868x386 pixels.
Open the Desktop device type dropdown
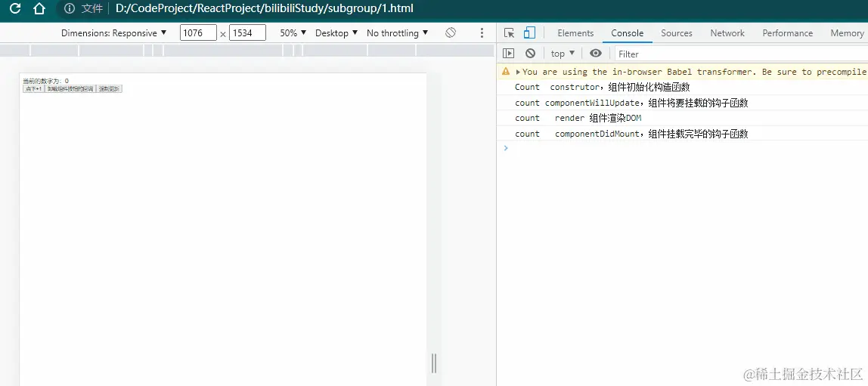pos(336,33)
